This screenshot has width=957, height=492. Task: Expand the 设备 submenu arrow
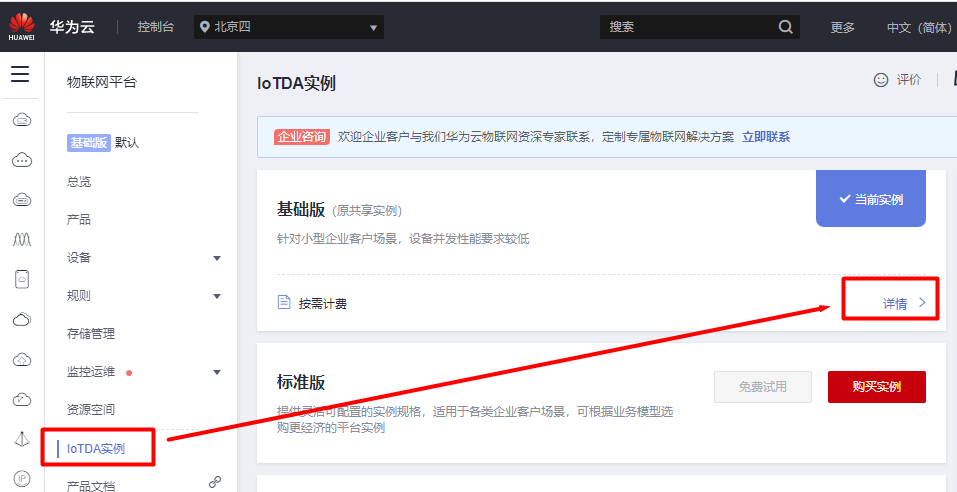point(217,258)
